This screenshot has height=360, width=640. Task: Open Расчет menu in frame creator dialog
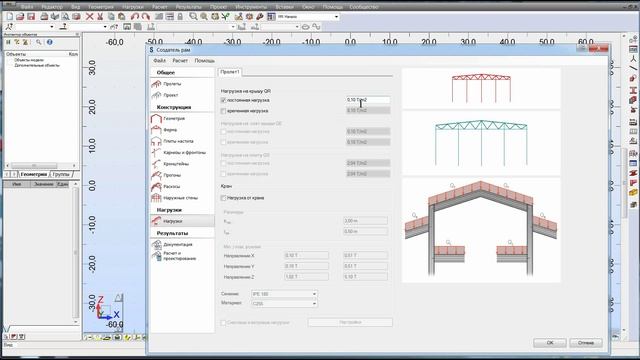(x=180, y=60)
